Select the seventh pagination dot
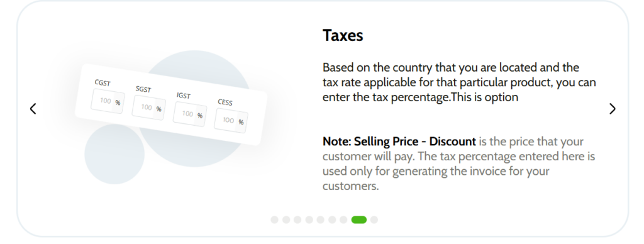The height and width of the screenshot is (244, 644). click(343, 219)
